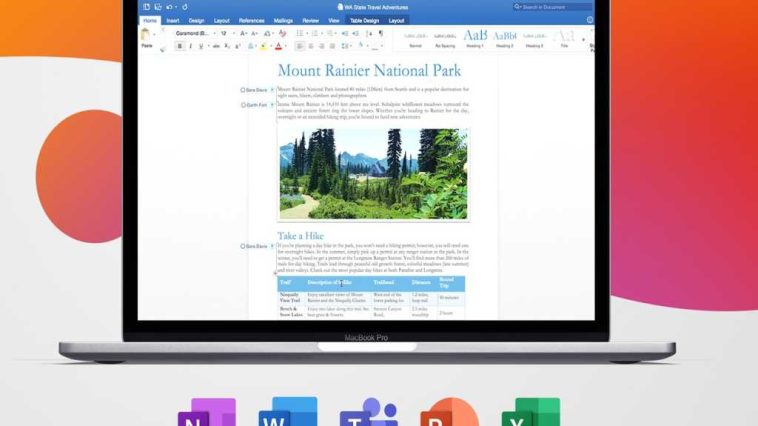Apply the Heading 3 style
This screenshot has height=426, width=758.
[x=534, y=39]
